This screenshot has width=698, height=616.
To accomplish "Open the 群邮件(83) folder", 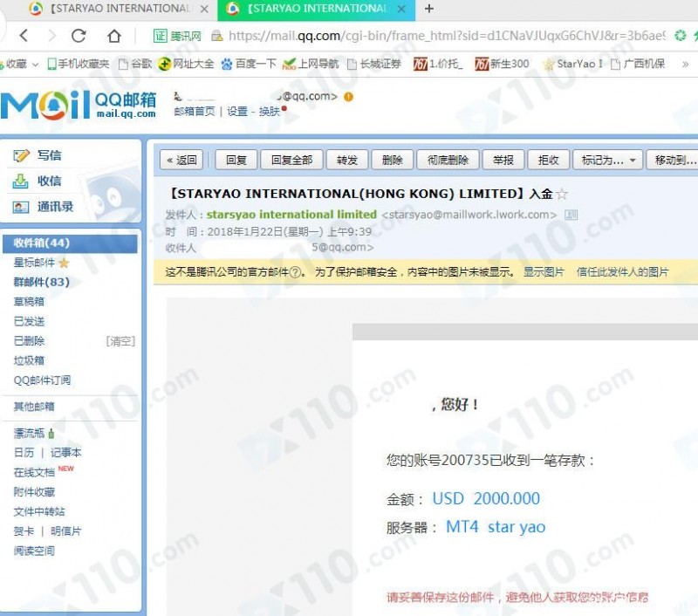I will pos(41,282).
